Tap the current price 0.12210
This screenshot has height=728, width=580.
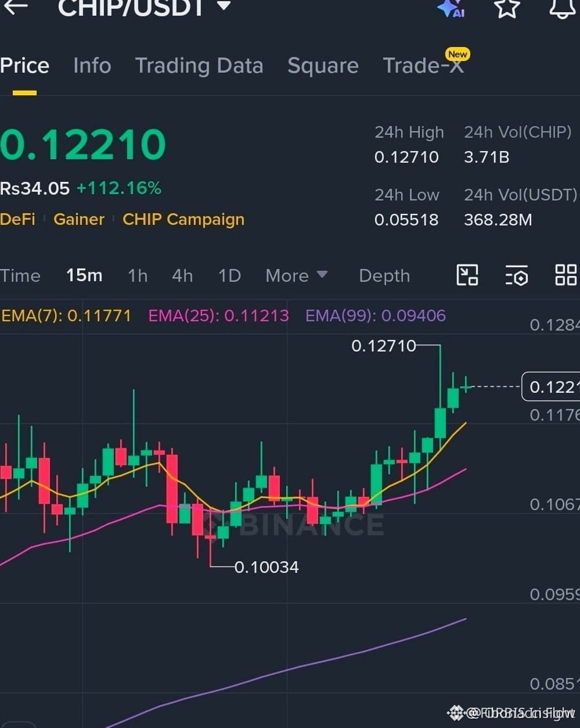point(83,145)
